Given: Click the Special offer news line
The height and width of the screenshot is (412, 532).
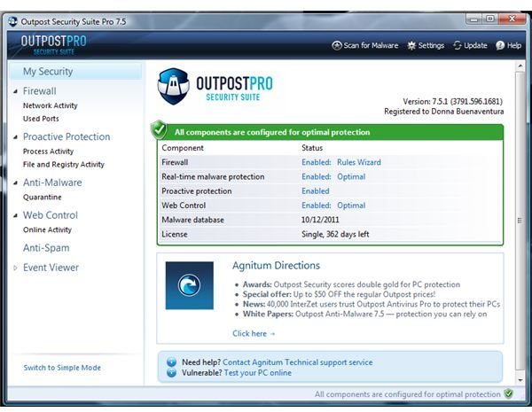Looking at the screenshot, I should 339,294.
